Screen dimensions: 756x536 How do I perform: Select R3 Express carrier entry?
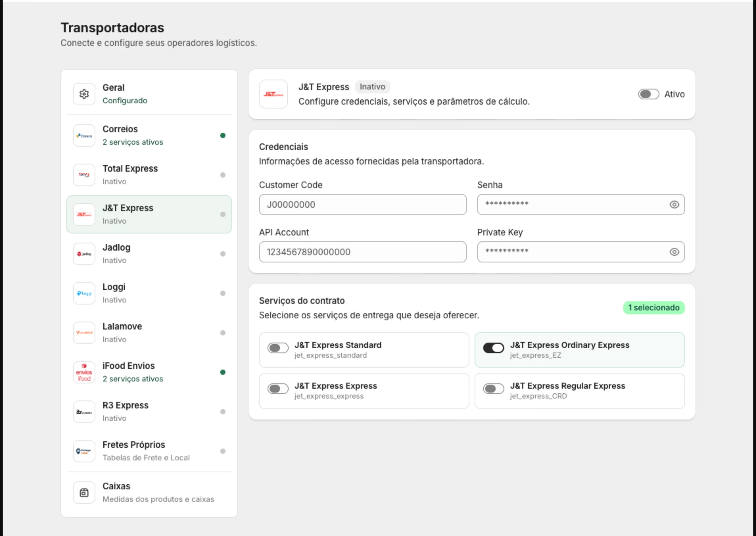(149, 412)
